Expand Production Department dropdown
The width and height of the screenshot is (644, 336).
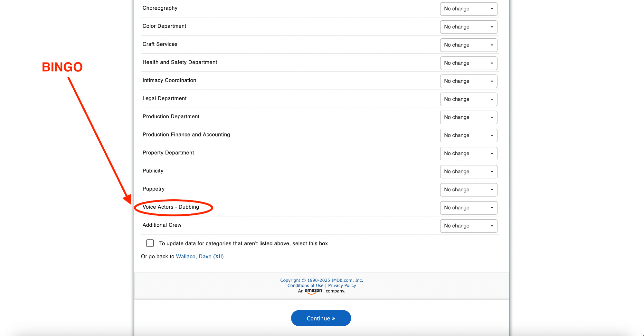click(x=469, y=117)
